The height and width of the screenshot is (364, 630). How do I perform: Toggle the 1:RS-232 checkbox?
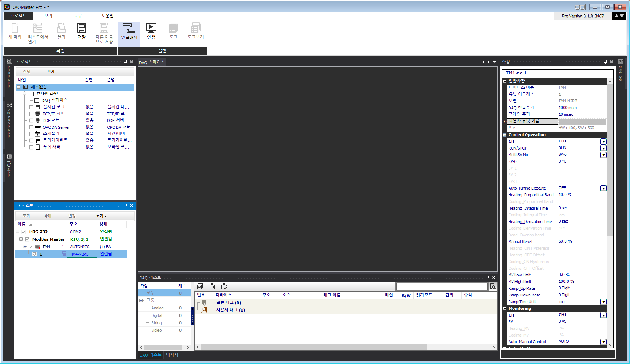point(23,232)
